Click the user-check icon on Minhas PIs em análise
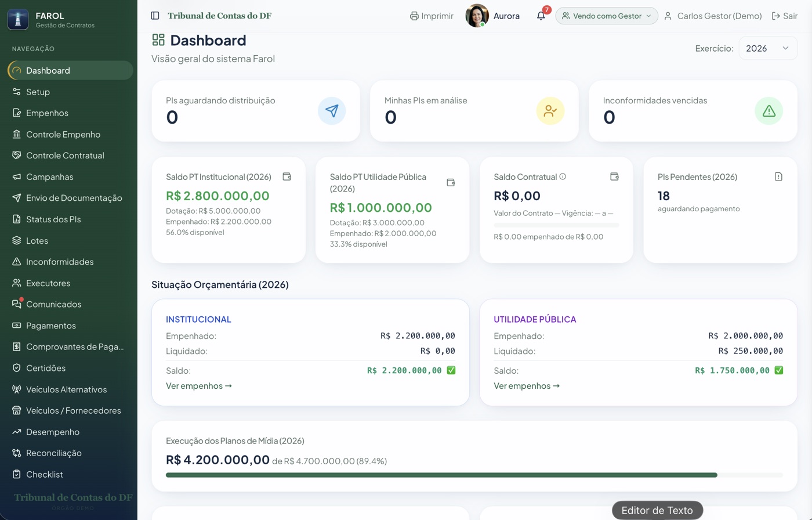This screenshot has width=812, height=520. 550,111
